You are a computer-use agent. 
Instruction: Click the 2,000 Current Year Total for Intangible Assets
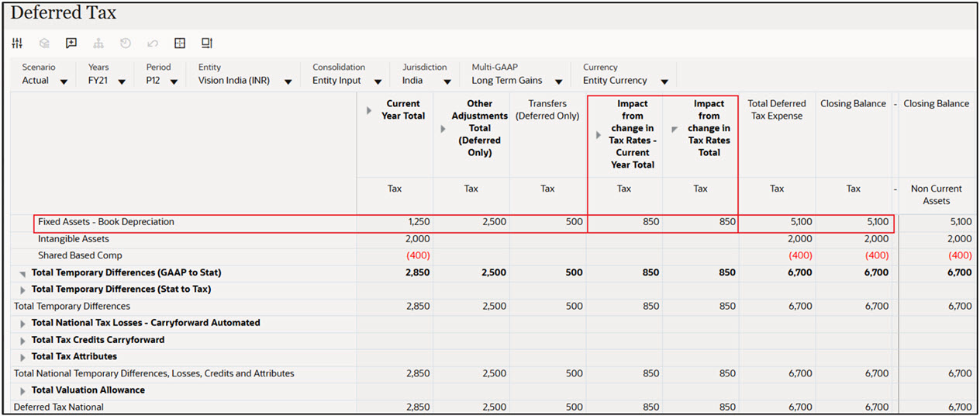(395, 239)
